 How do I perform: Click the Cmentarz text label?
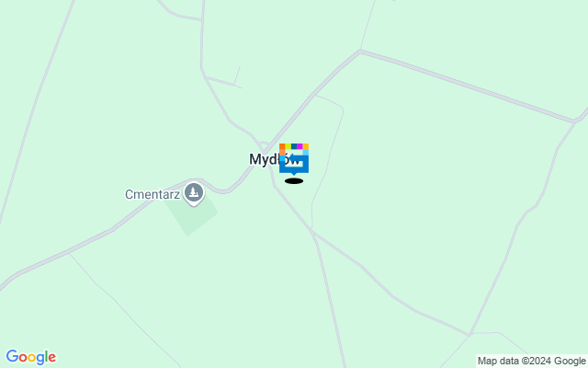[x=153, y=194]
